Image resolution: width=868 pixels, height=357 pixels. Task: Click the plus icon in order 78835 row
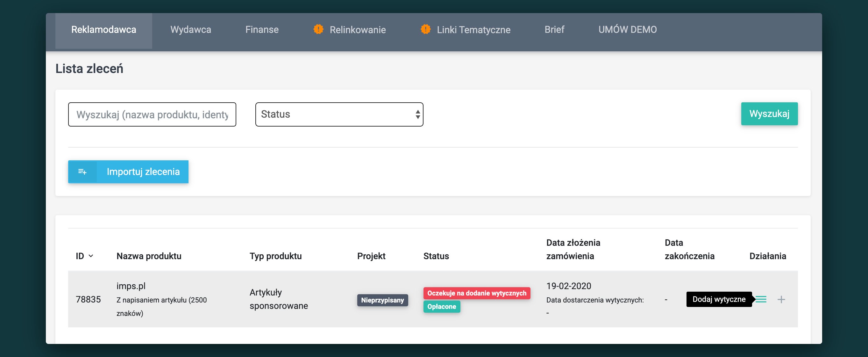pyautogui.click(x=781, y=299)
